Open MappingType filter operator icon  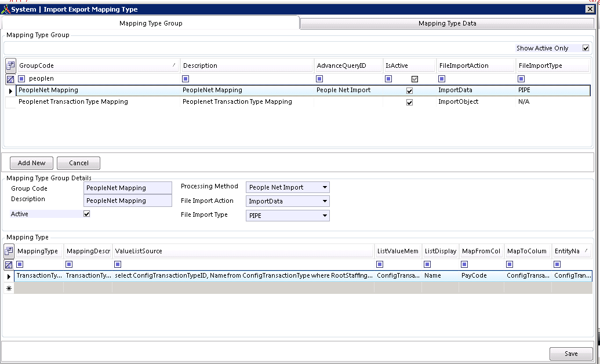pyautogui.click(x=20, y=264)
